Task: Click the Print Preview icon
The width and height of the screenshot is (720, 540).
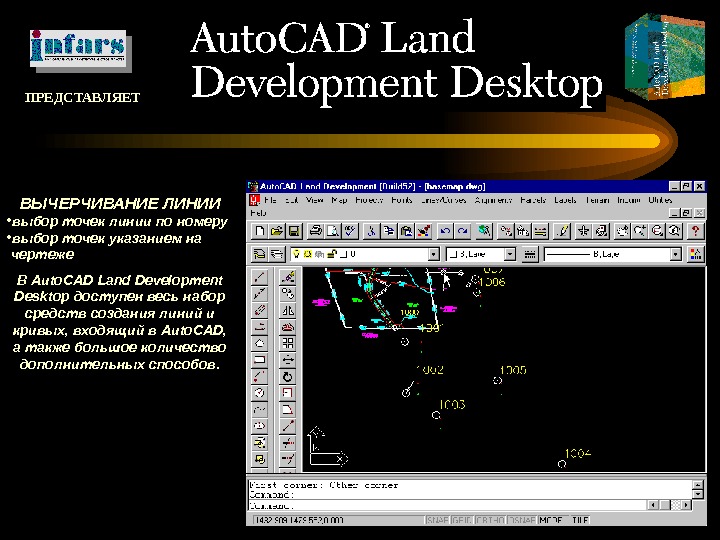Action: (332, 231)
